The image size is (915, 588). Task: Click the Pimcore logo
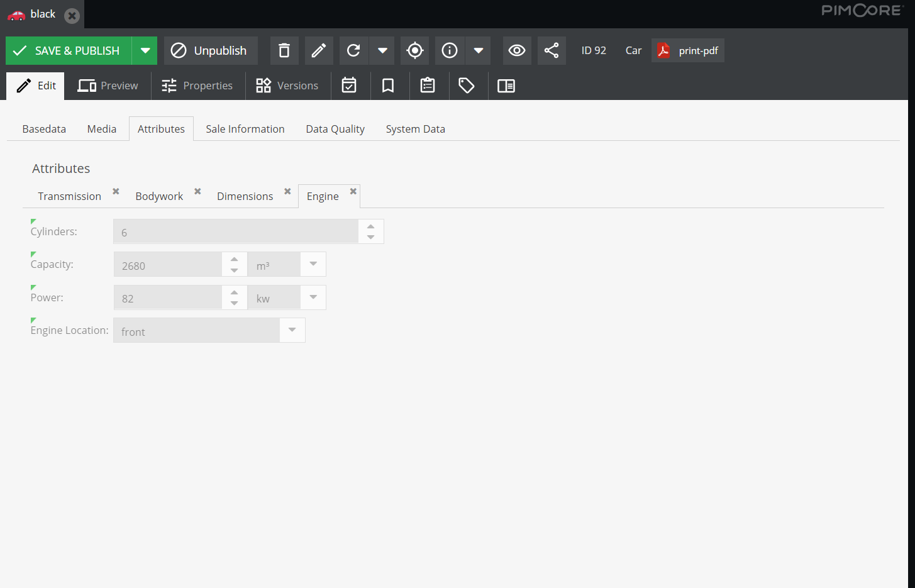pyautogui.click(x=862, y=10)
